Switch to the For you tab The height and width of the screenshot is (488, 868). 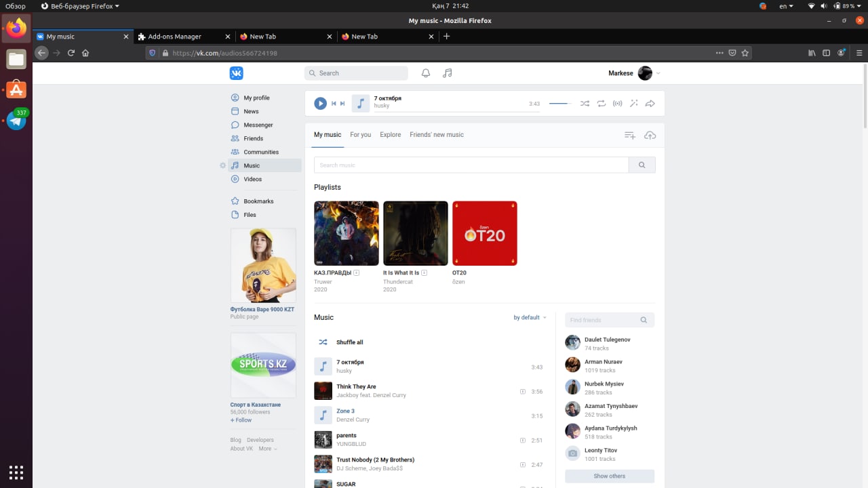point(361,135)
